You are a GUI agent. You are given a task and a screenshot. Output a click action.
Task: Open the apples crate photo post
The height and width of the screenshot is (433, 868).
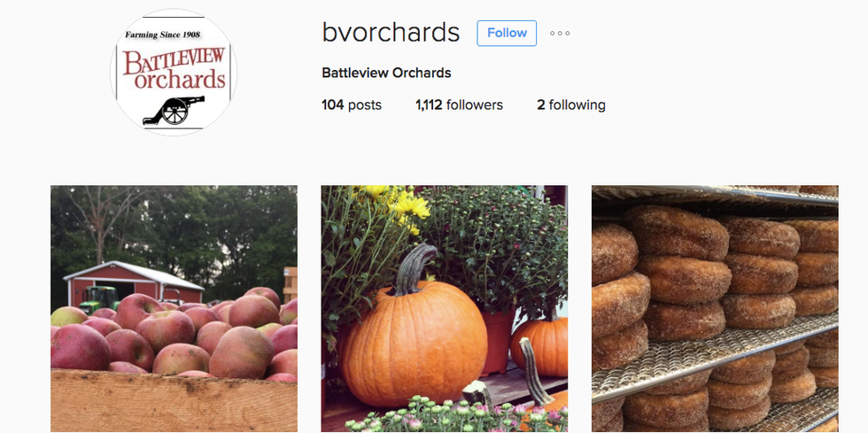[174, 308]
